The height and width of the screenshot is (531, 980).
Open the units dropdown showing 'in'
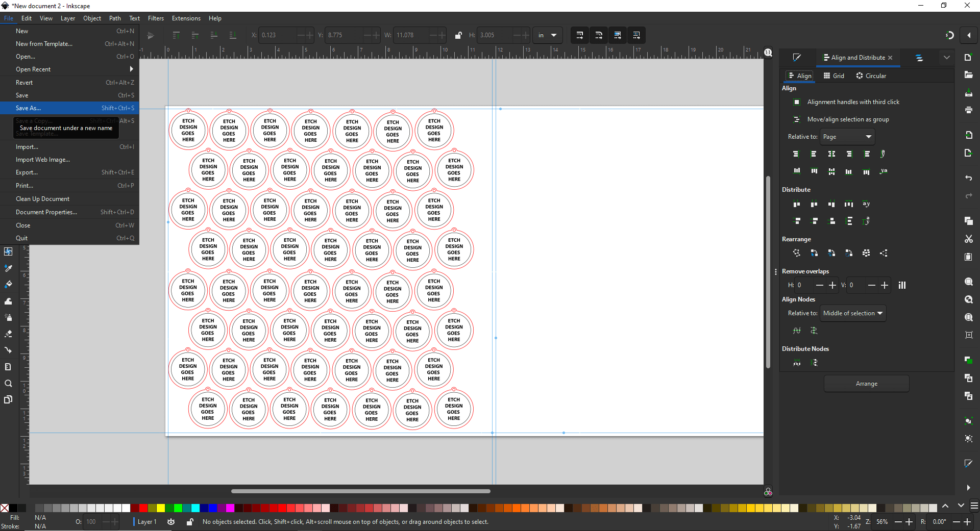(547, 35)
